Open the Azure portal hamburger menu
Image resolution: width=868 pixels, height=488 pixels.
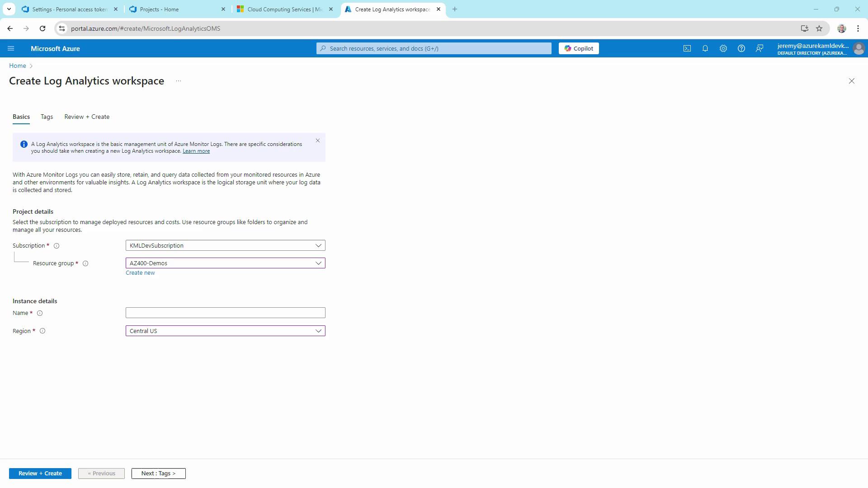11,48
